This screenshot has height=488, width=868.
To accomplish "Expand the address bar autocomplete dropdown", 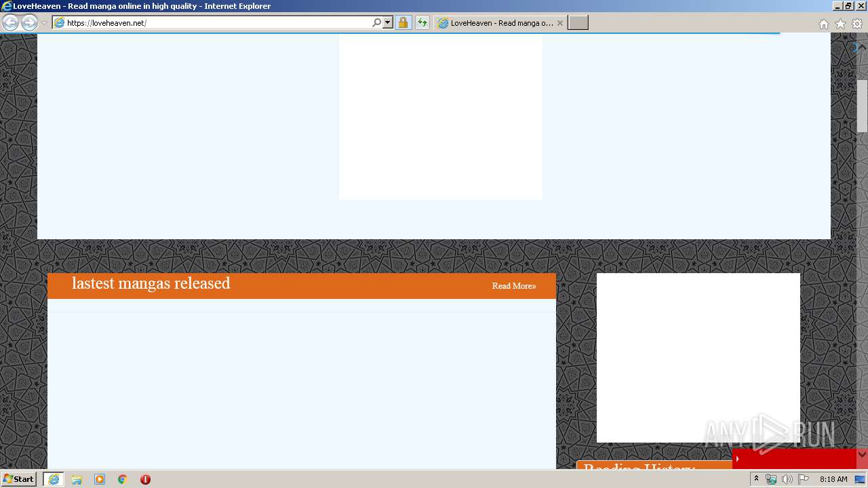I will (x=388, y=22).
